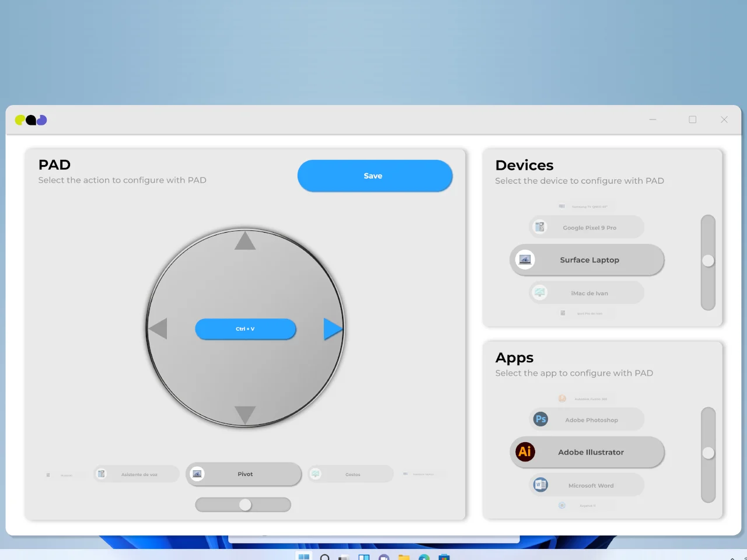Select the Adobe Photoshop app icon

(x=540, y=419)
